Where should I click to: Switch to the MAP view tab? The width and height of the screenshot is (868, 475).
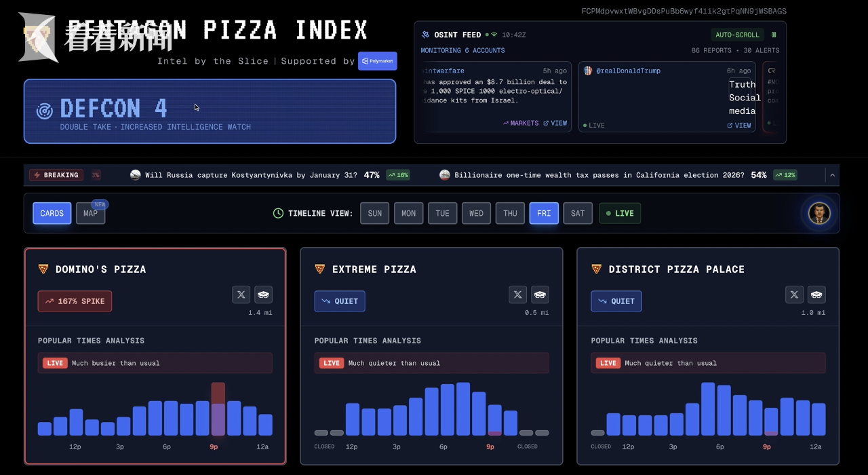(90, 214)
